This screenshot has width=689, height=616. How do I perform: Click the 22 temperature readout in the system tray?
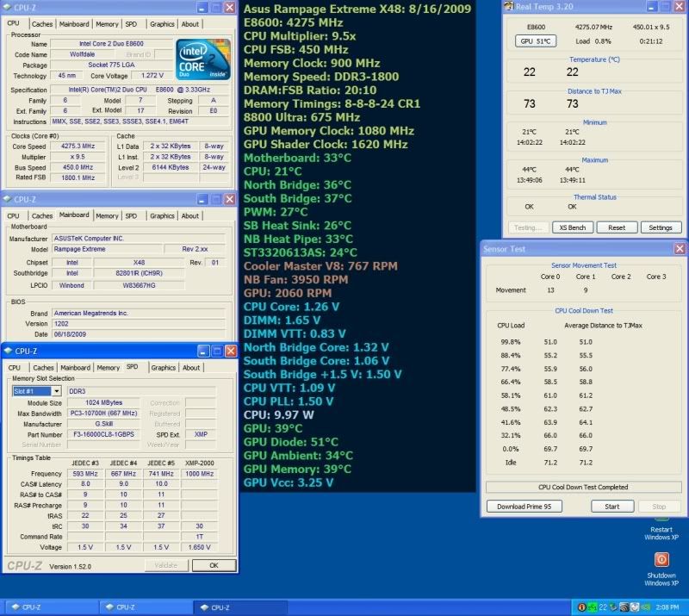[602, 607]
